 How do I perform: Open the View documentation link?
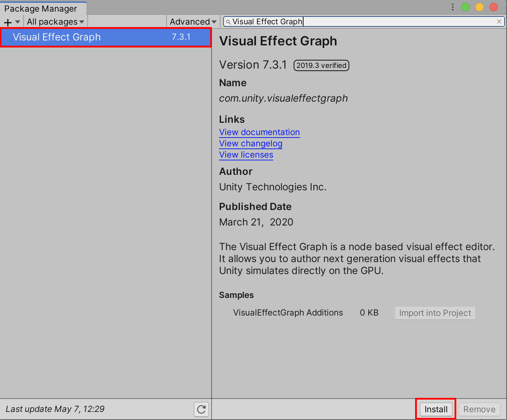(259, 132)
